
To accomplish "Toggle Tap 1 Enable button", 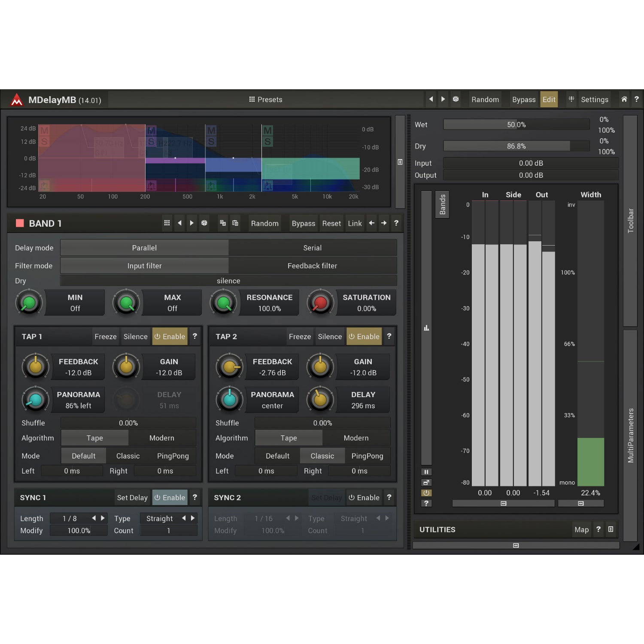I will click(170, 337).
